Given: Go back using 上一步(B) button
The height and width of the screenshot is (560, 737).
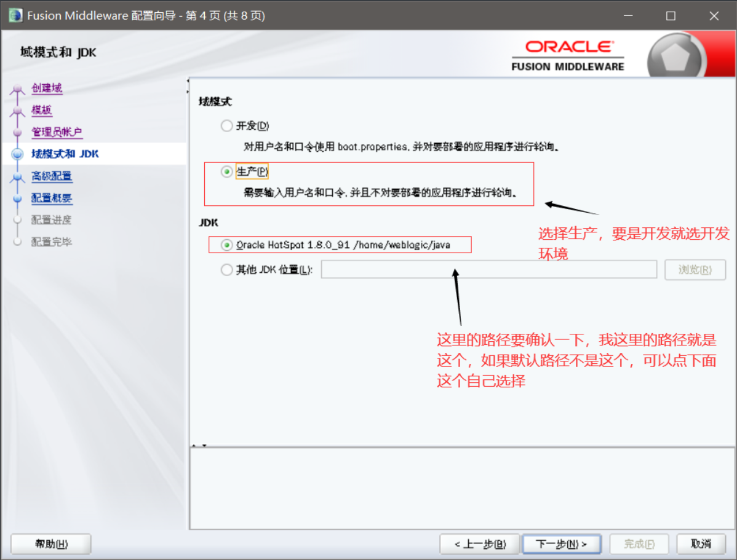Looking at the screenshot, I should [480, 543].
